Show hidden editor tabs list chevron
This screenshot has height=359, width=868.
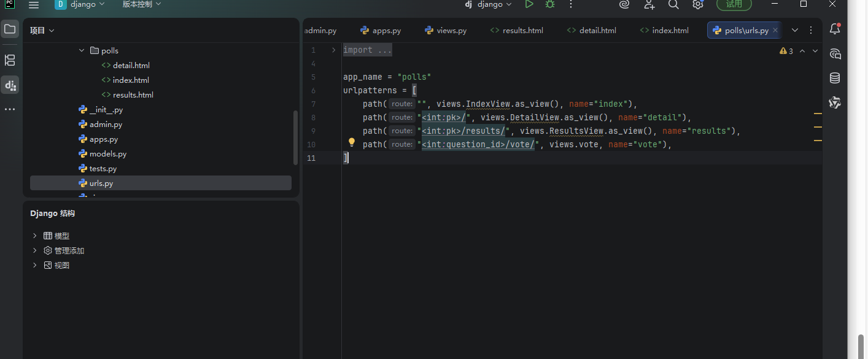click(795, 30)
